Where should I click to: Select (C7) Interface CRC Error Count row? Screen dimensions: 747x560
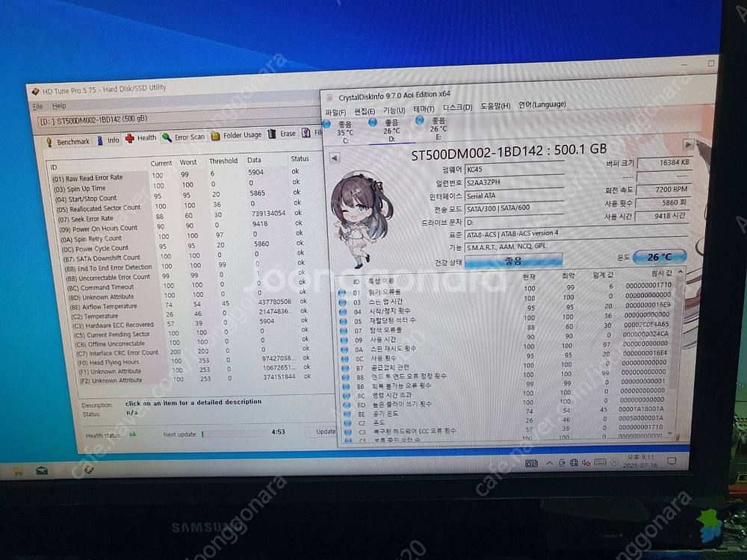click(x=193, y=352)
